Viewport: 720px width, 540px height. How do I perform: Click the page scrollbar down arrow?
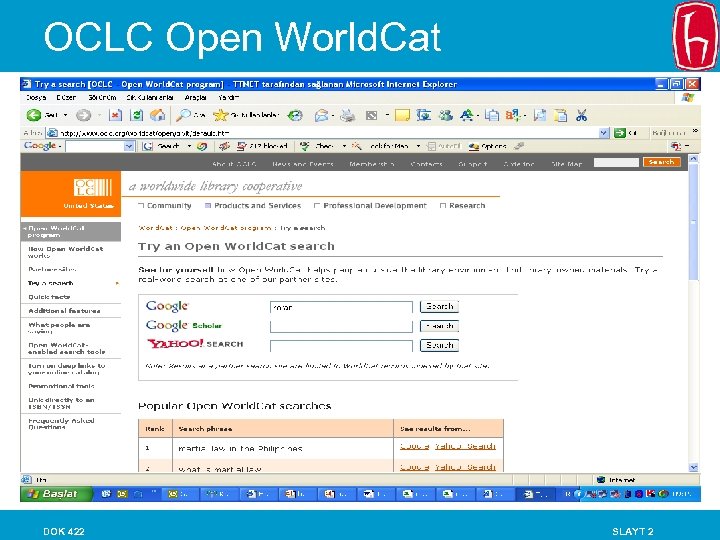693,467
